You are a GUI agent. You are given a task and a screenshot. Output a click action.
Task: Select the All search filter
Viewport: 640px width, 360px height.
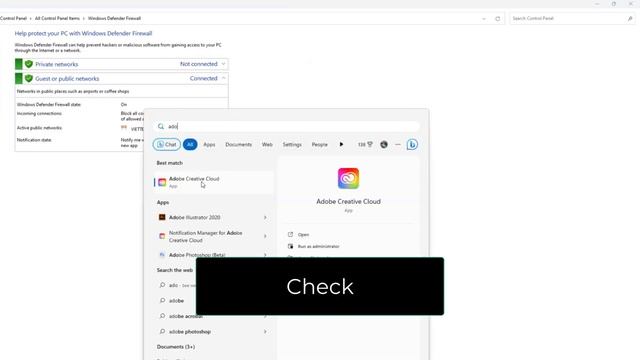[x=190, y=144]
